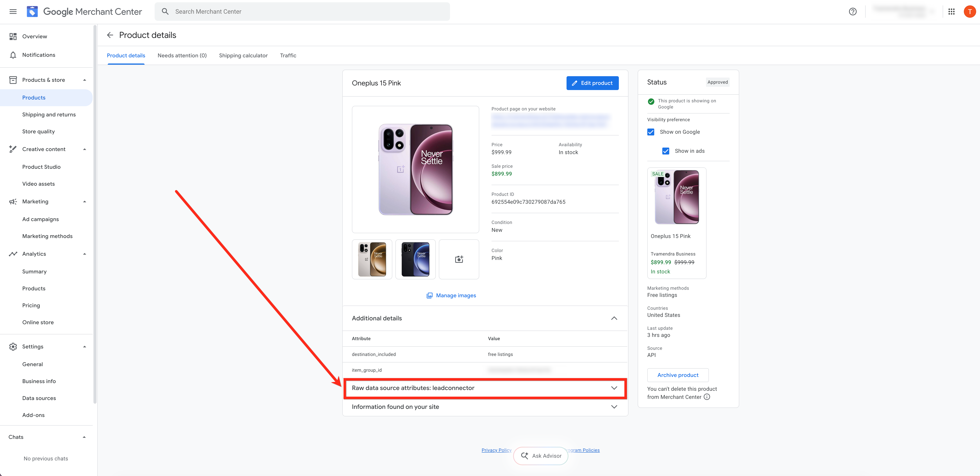Select the Product details tab
The image size is (980, 476).
(126, 56)
